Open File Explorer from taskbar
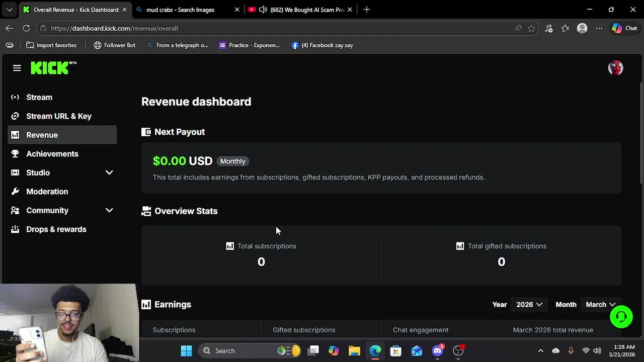644x362 pixels. click(x=354, y=351)
